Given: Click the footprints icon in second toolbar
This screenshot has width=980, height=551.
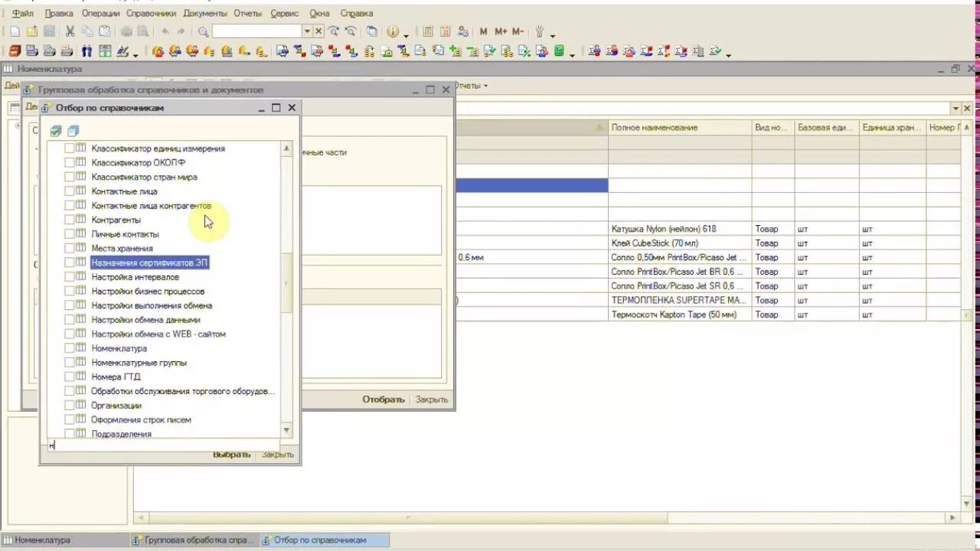Looking at the screenshot, I should pyautogui.click(x=87, y=51).
